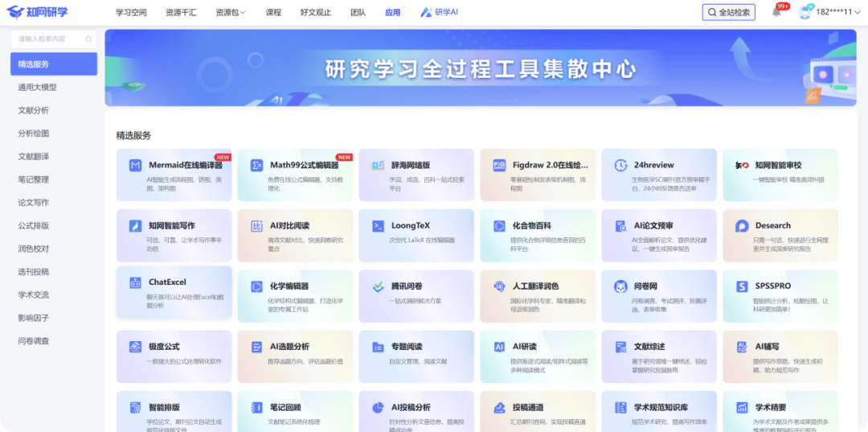Open the LoongTeX terminal icon

pos(378,226)
